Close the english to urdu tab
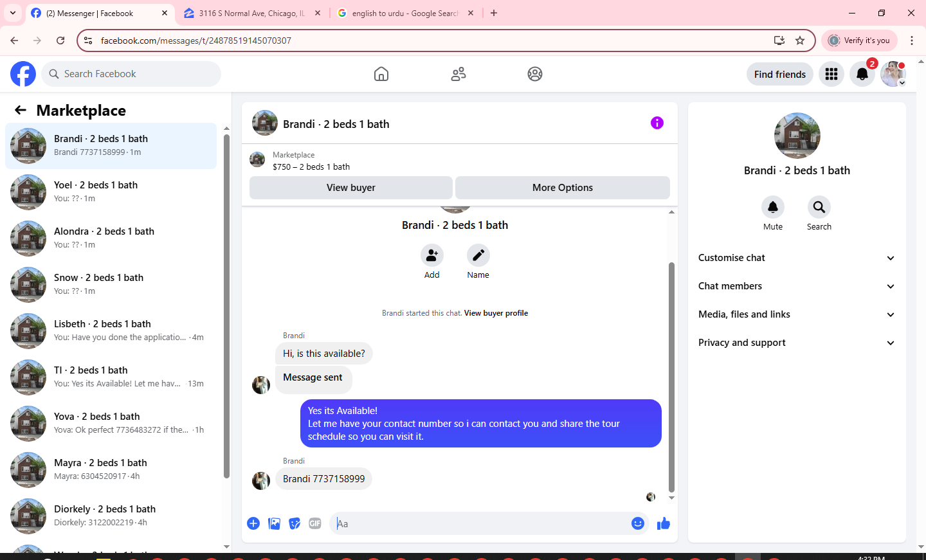This screenshot has height=560, width=926. pos(471,13)
